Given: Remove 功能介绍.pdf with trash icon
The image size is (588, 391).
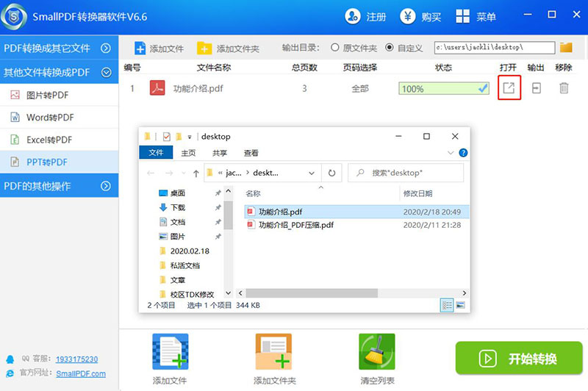Looking at the screenshot, I should [x=564, y=88].
